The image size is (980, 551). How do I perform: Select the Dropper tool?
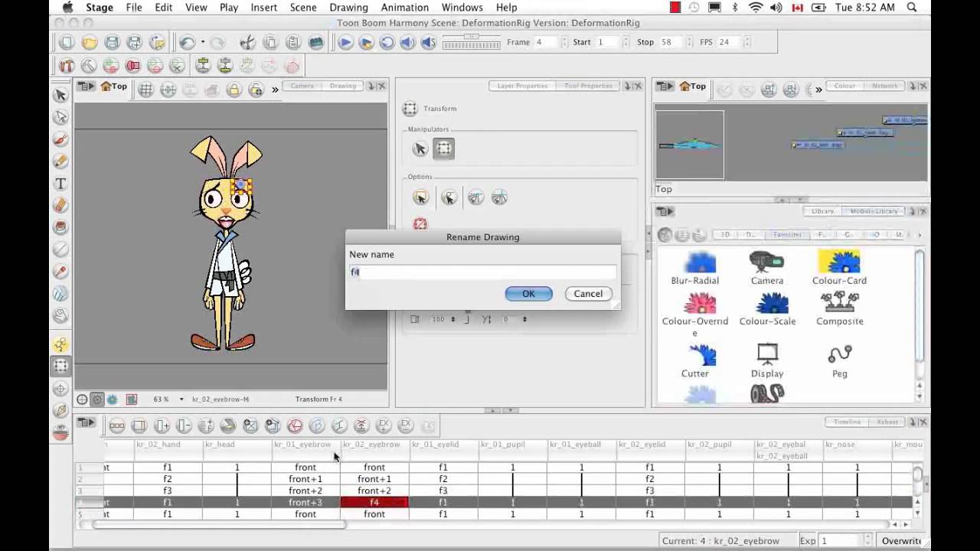(x=60, y=272)
